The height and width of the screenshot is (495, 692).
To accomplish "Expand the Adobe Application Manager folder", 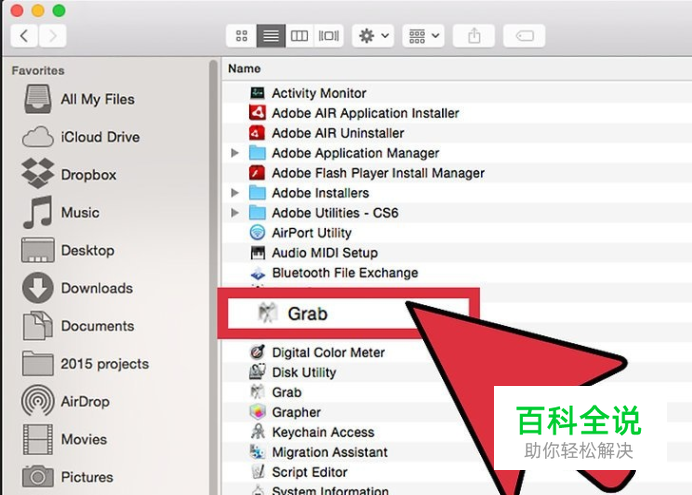I will pyautogui.click(x=235, y=153).
